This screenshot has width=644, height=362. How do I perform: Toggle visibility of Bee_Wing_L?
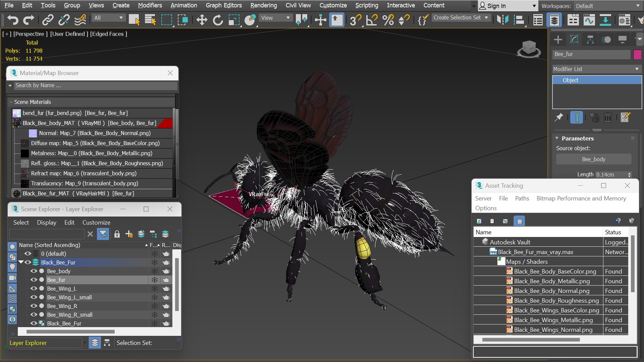pyautogui.click(x=34, y=289)
